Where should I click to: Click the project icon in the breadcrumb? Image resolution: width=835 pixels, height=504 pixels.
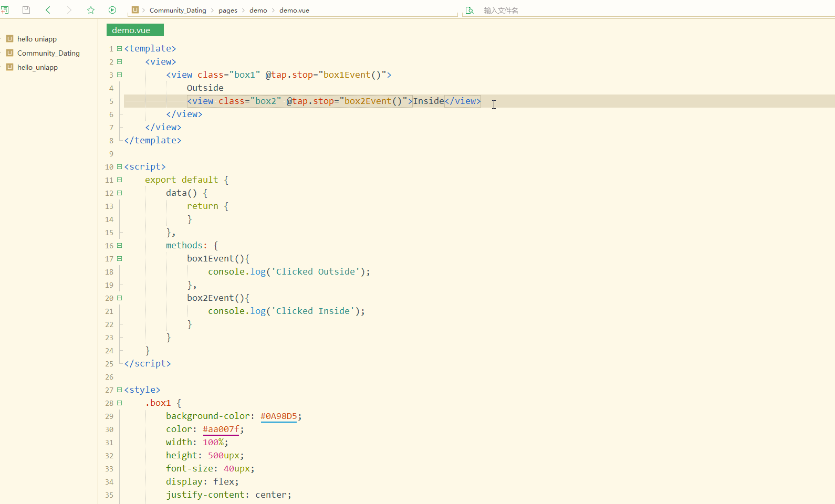[135, 9]
